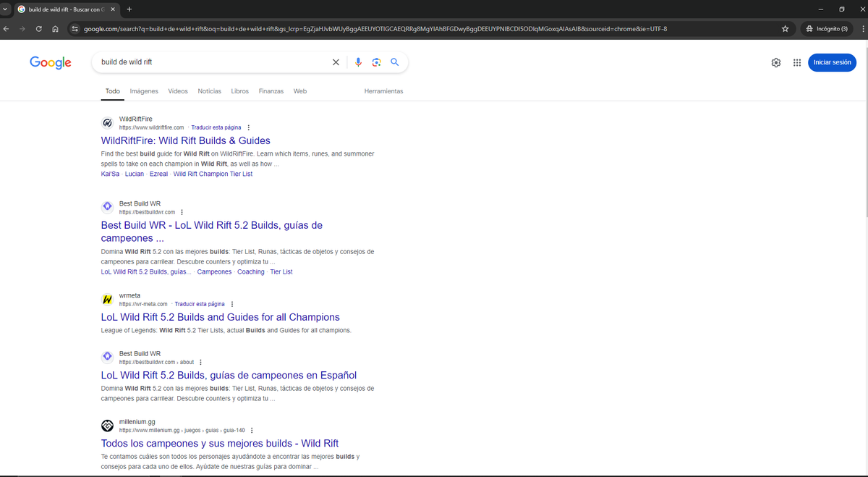Click the wrmeta site favicon
Viewport: 868px width, 477px height.
coord(107,299)
